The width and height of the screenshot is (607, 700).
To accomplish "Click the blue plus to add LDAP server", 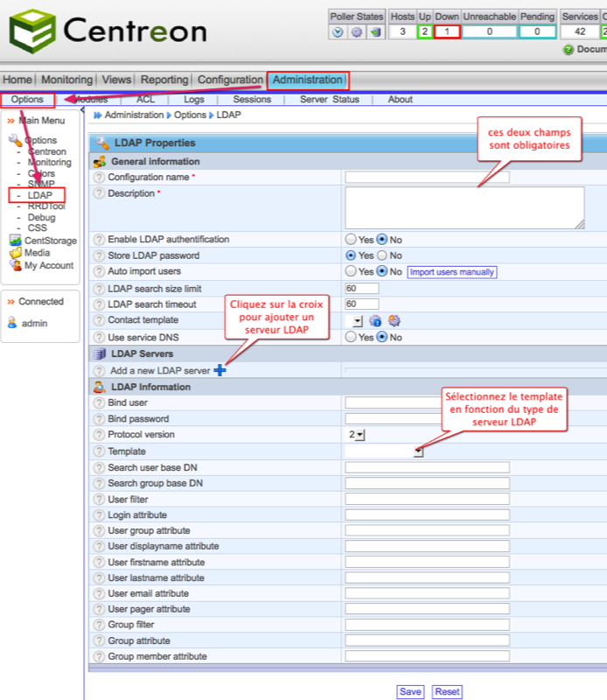I will click(220, 370).
